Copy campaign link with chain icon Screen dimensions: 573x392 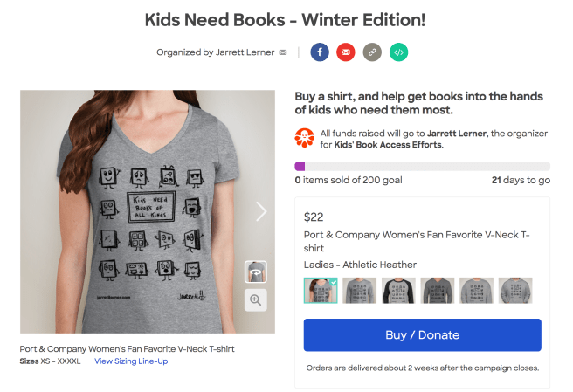(x=372, y=52)
